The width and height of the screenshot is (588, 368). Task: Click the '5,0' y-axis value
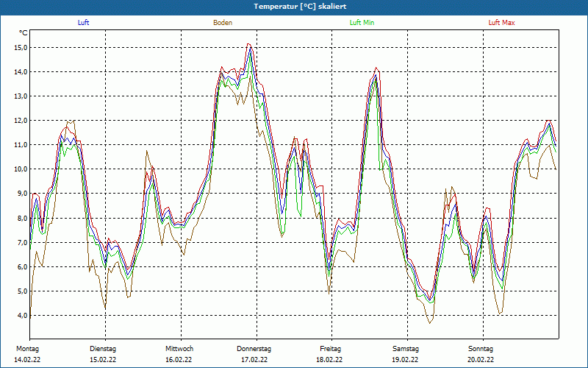(23, 291)
